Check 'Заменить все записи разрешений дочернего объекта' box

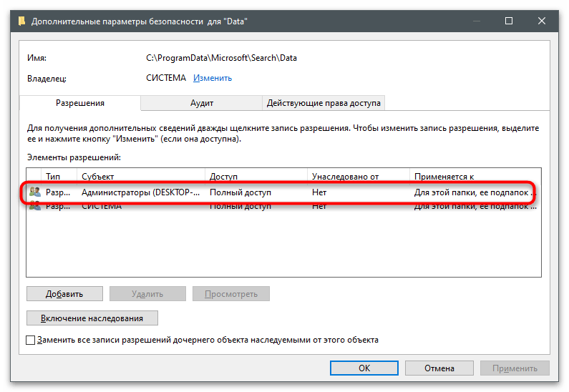coord(31,340)
